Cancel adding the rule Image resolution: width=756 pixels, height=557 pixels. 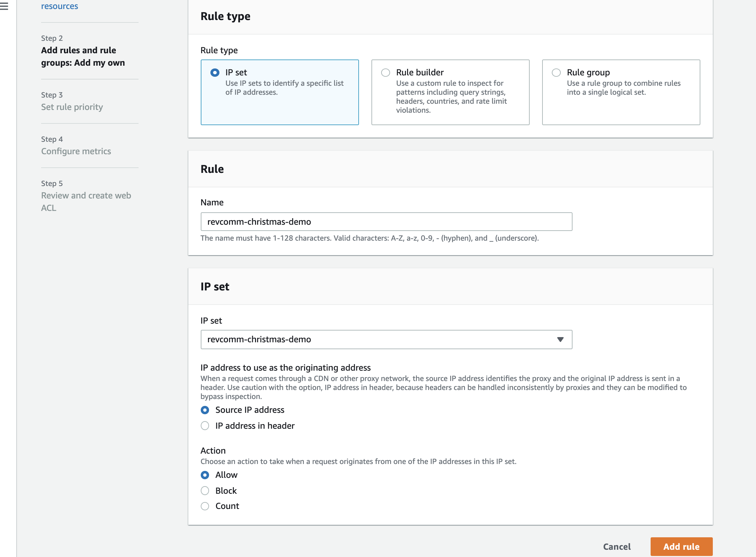coord(617,547)
